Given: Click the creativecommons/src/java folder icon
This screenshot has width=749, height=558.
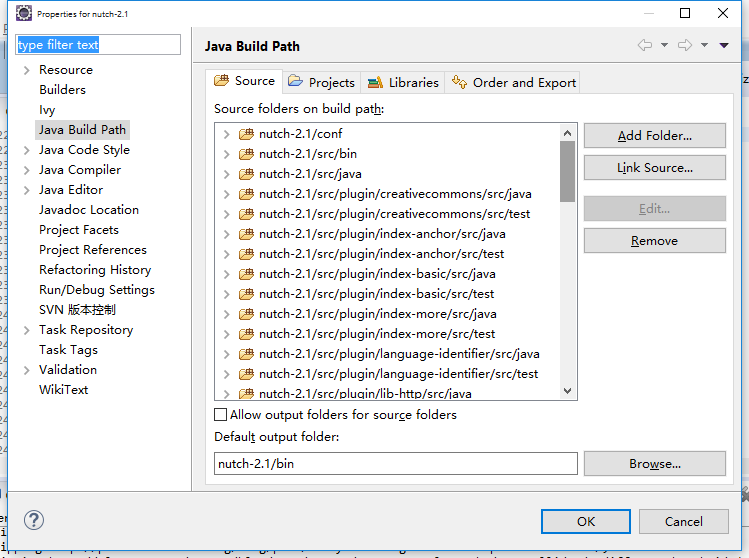Looking at the screenshot, I should pos(246,194).
